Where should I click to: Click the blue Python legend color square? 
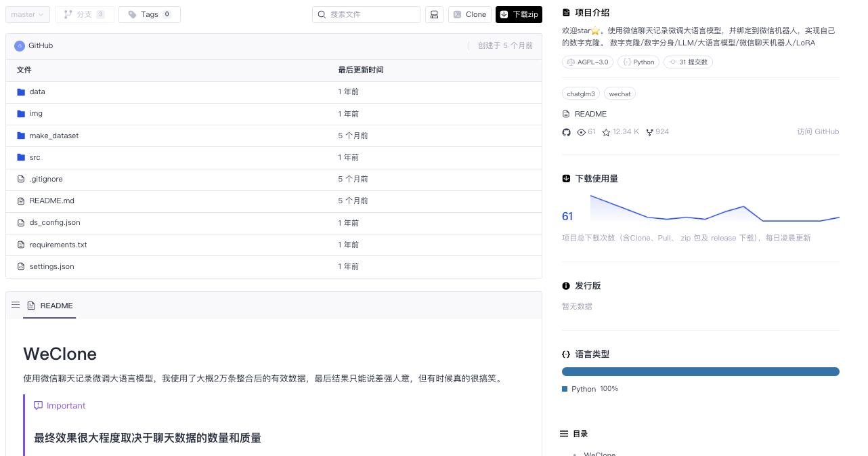pyautogui.click(x=565, y=389)
